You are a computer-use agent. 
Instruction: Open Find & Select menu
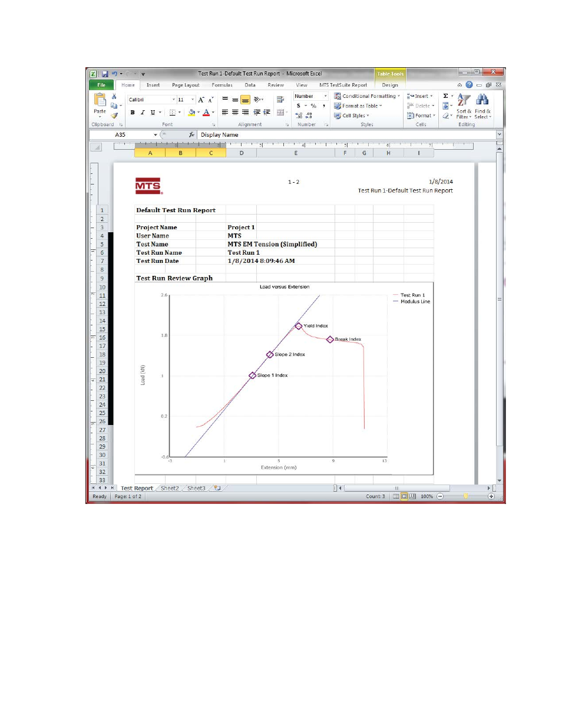482,106
